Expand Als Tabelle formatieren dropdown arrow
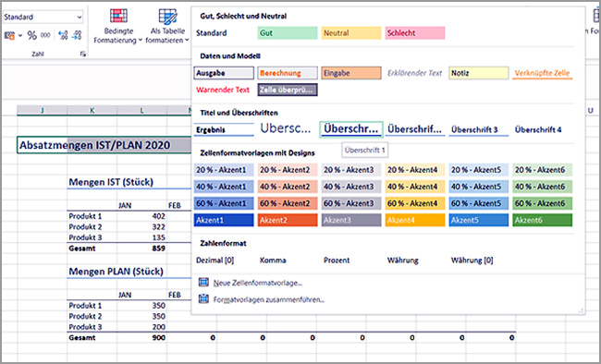The image size is (601, 364). pyautogui.click(x=187, y=41)
